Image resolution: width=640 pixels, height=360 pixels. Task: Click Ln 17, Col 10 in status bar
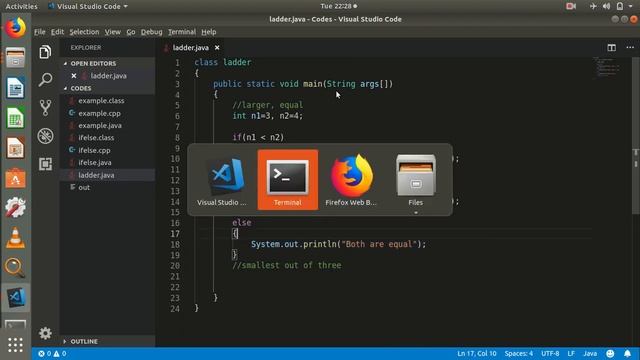477,353
